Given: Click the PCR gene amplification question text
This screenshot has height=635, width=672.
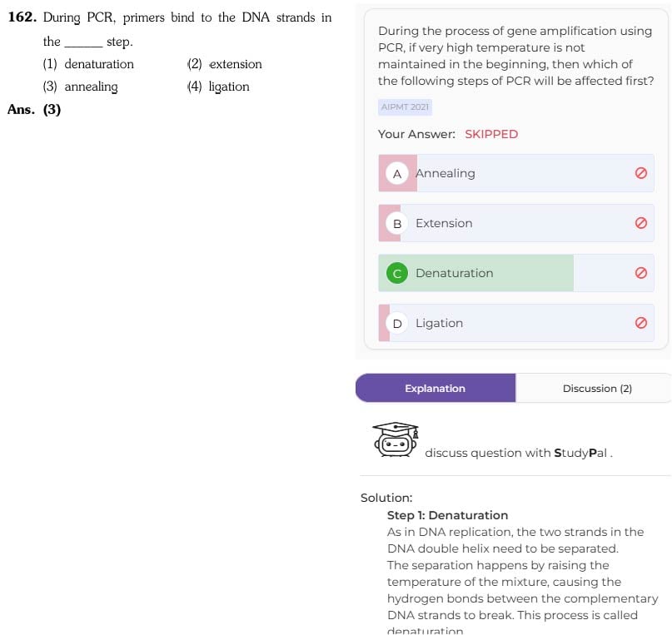Looking at the screenshot, I should 516,56.
